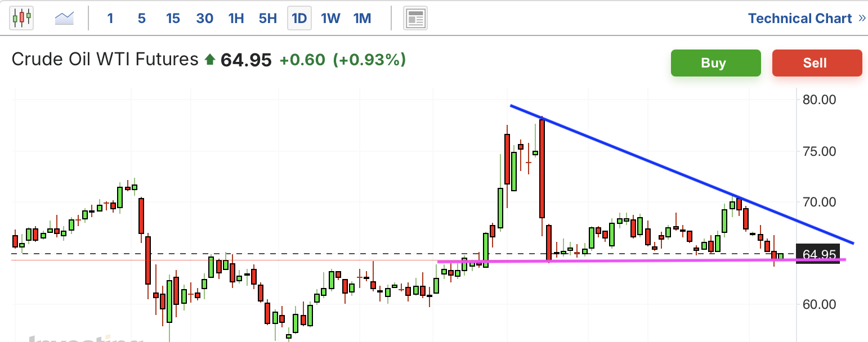Select the 15 minute timeframe
The image size is (868, 342).
pyautogui.click(x=173, y=19)
